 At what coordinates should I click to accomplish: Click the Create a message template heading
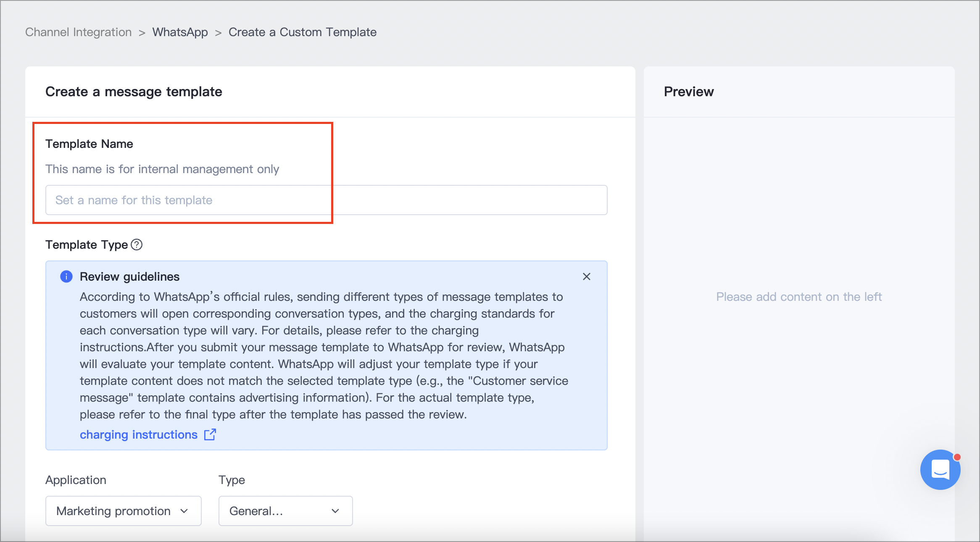point(134,92)
